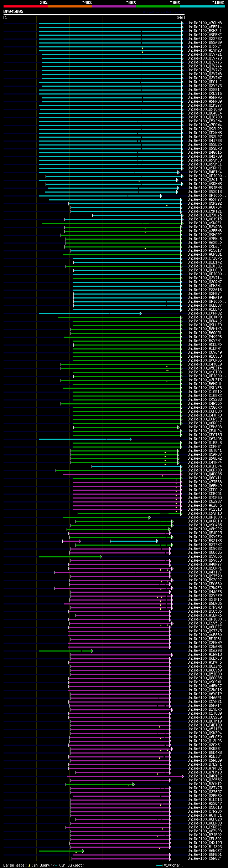Viewport: 228px width, 868px height.
Task: Open hit UniRef100_Q9SLR9
Action: point(204,129)
